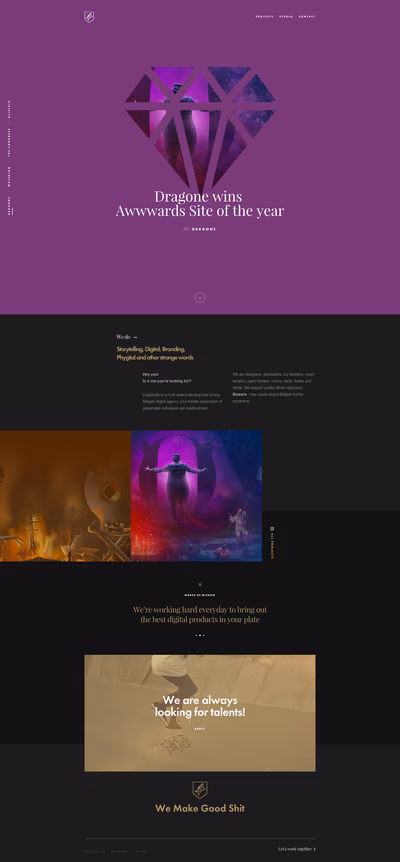
Task: Click the 'Hey you!' intro text
Action: [151, 374]
